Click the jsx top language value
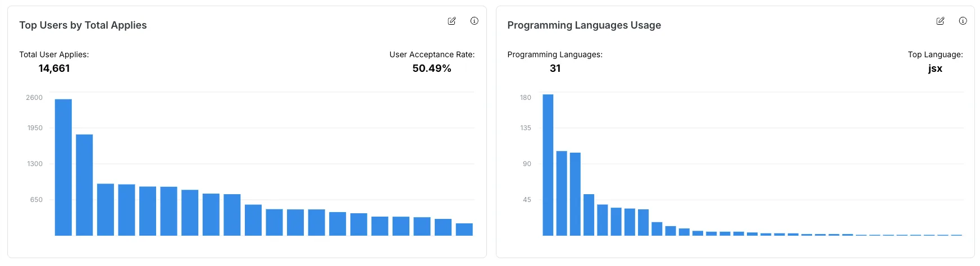This screenshot has width=980, height=266. [x=935, y=68]
